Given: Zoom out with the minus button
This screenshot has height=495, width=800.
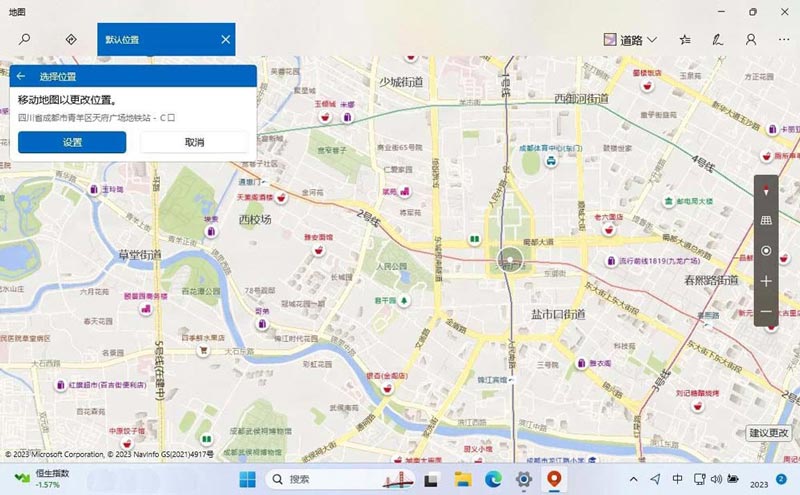Looking at the screenshot, I should coord(766,312).
